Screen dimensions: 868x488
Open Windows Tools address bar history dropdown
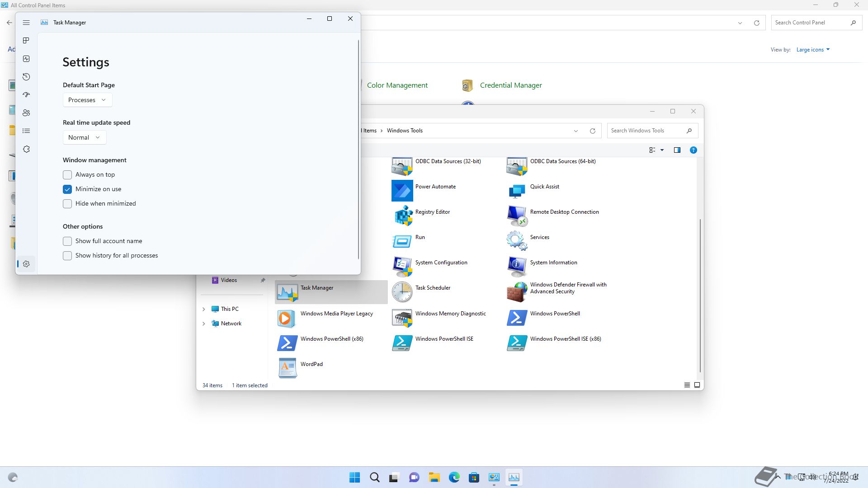click(x=576, y=131)
